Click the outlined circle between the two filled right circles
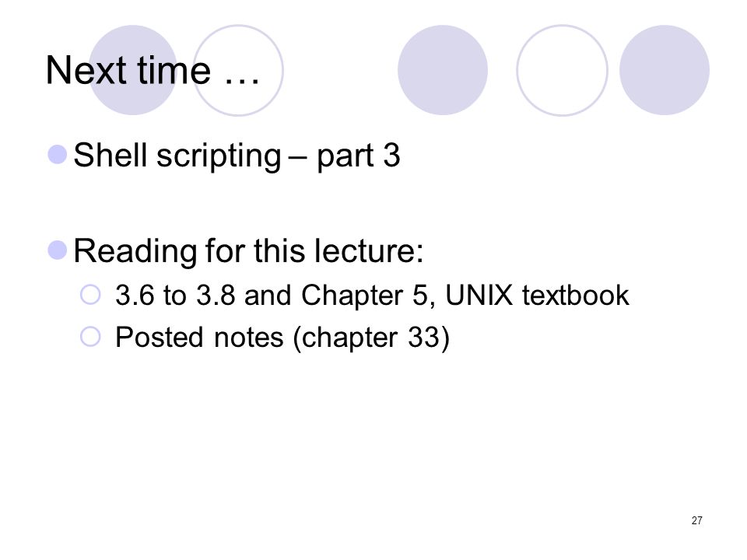Image resolution: width=747 pixels, height=560 pixels. tap(562, 70)
